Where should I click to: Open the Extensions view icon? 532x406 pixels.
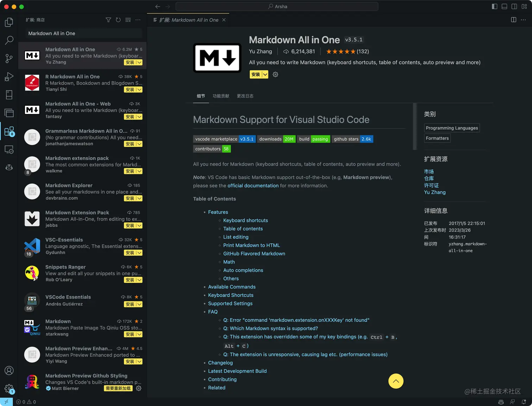click(9, 131)
